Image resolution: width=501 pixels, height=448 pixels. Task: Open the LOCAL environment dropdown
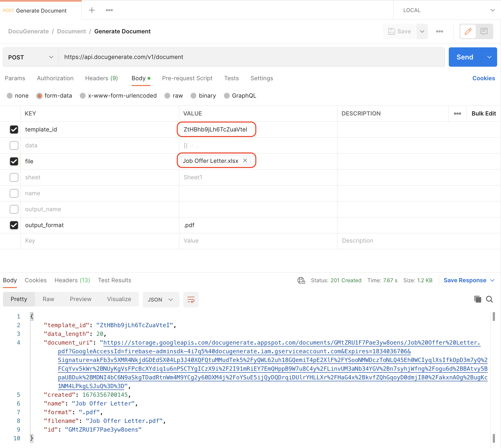[x=447, y=10]
